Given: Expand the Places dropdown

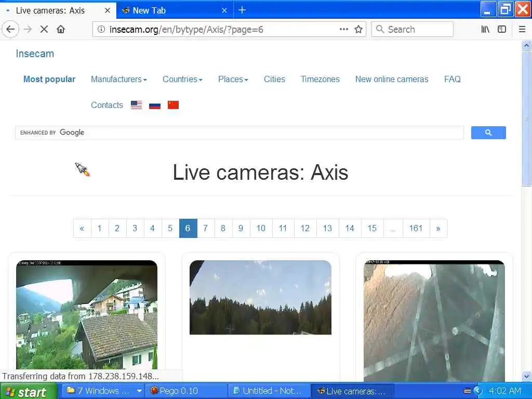Looking at the screenshot, I should (x=233, y=79).
